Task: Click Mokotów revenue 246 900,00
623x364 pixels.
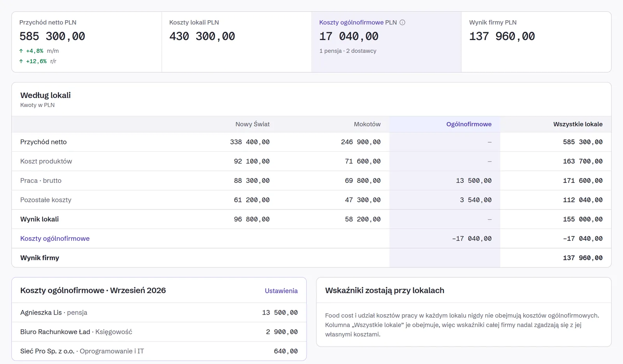Action: [361, 142]
